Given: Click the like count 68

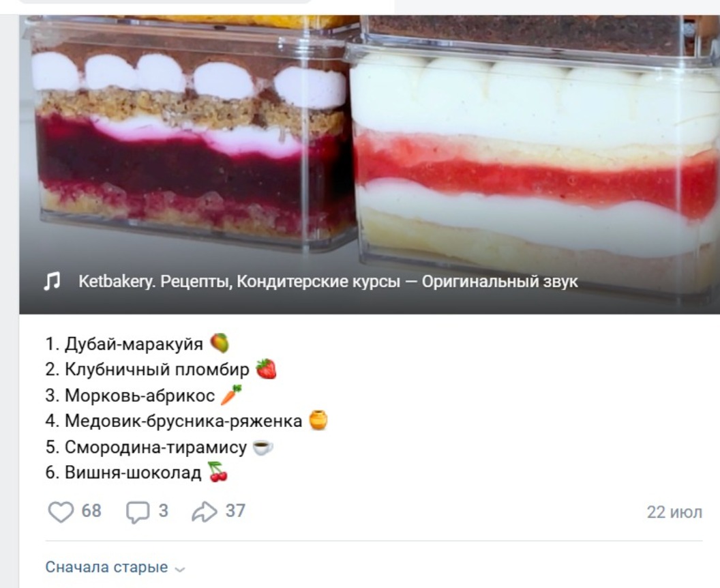Looking at the screenshot, I should (x=91, y=511).
